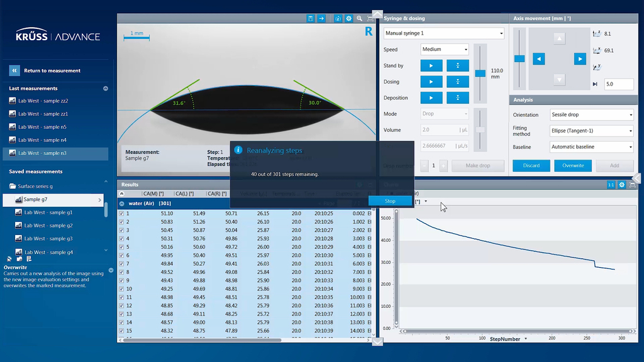Click the info icon in the image toolbar

click(x=338, y=19)
